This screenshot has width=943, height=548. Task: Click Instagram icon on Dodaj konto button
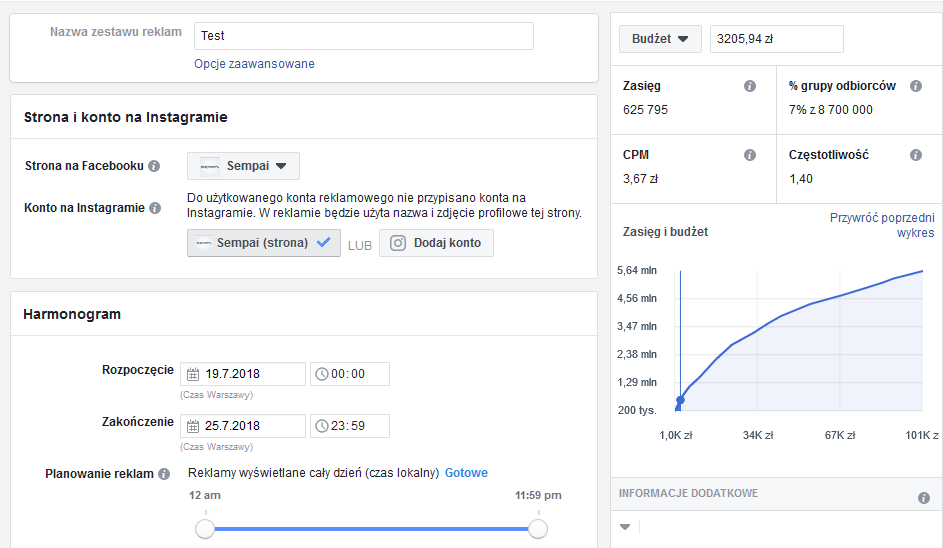coord(398,243)
